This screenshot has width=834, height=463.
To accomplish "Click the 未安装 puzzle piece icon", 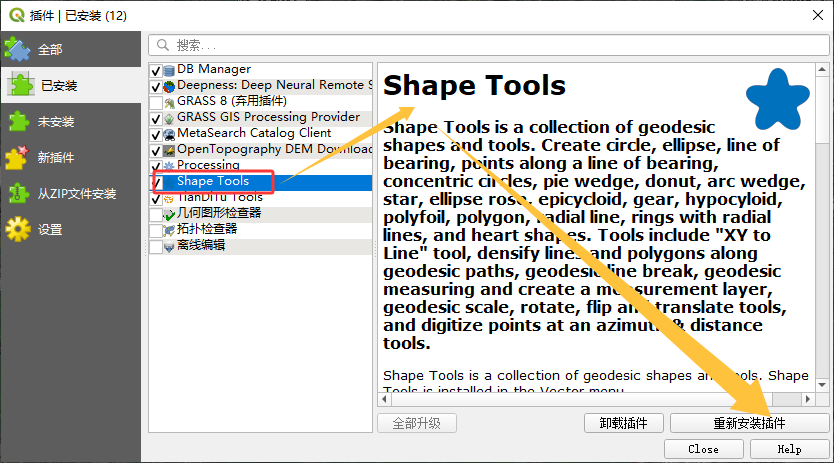I will point(18,121).
